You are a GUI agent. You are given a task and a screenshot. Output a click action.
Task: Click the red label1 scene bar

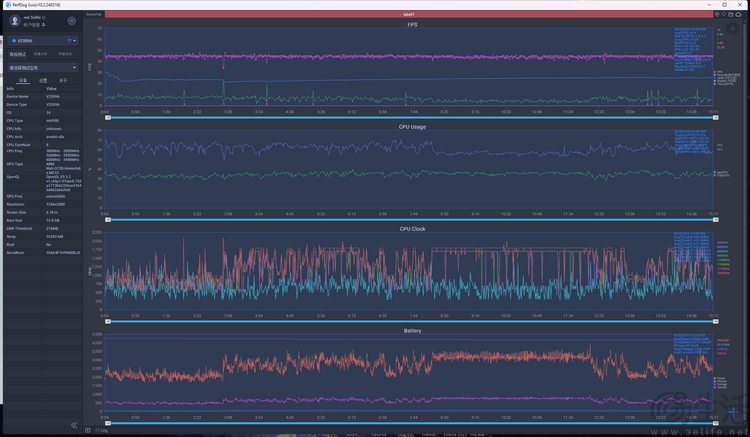pos(409,15)
